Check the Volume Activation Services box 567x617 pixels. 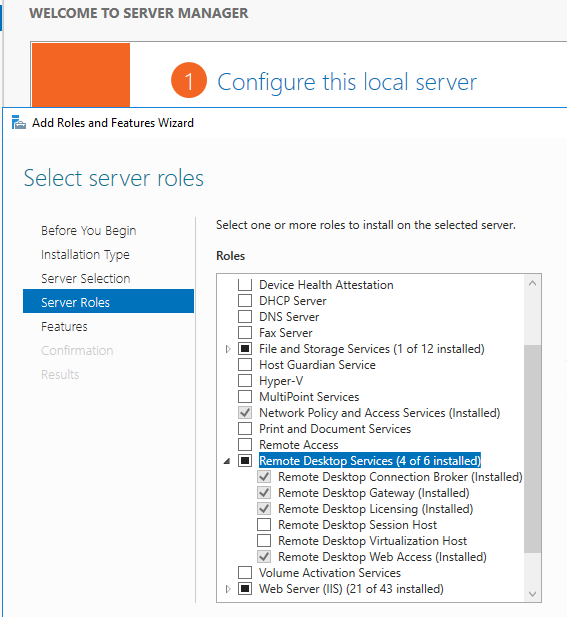tap(245, 573)
